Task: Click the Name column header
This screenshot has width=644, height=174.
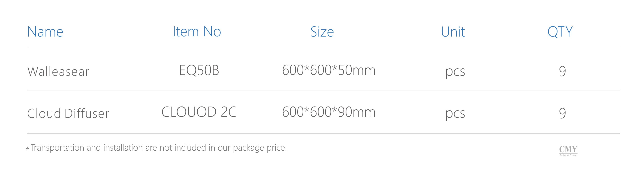Action: (x=45, y=32)
